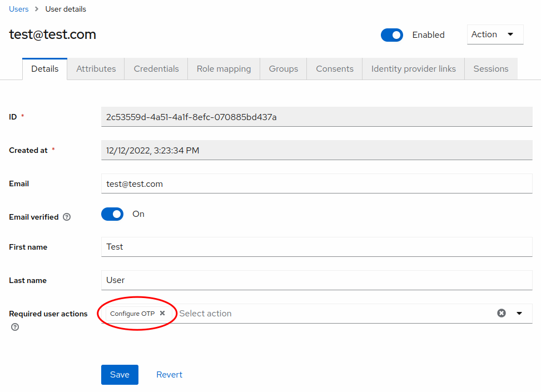541x392 pixels.
Task: Switch to the Credentials tab
Action: point(156,68)
